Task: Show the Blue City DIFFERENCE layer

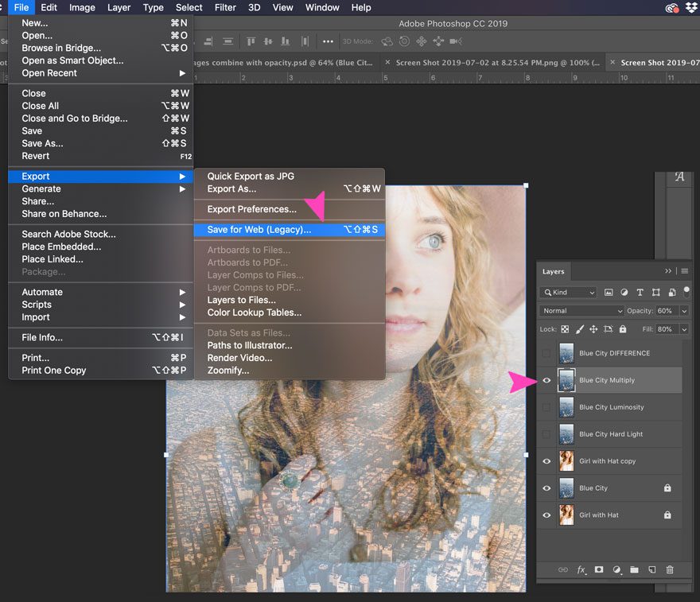Action: tap(546, 353)
